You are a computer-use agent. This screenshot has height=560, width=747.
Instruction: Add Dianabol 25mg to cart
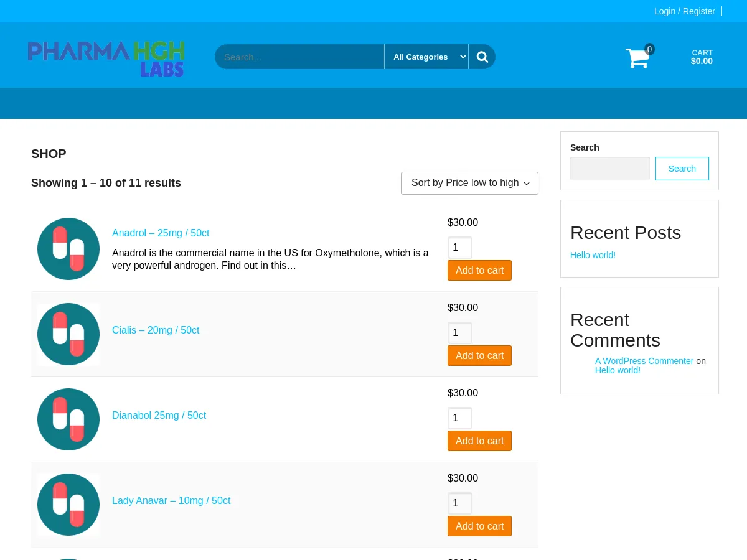[x=479, y=441]
